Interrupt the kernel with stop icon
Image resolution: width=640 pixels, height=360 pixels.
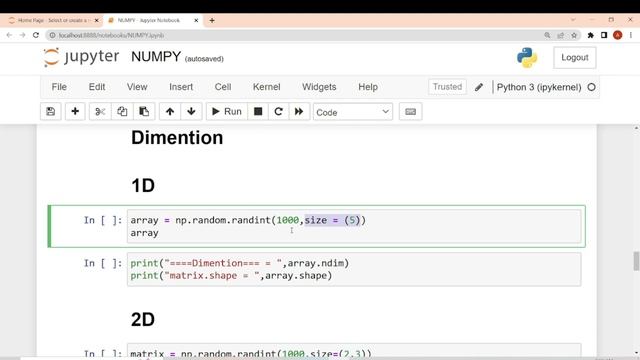pyautogui.click(x=258, y=111)
